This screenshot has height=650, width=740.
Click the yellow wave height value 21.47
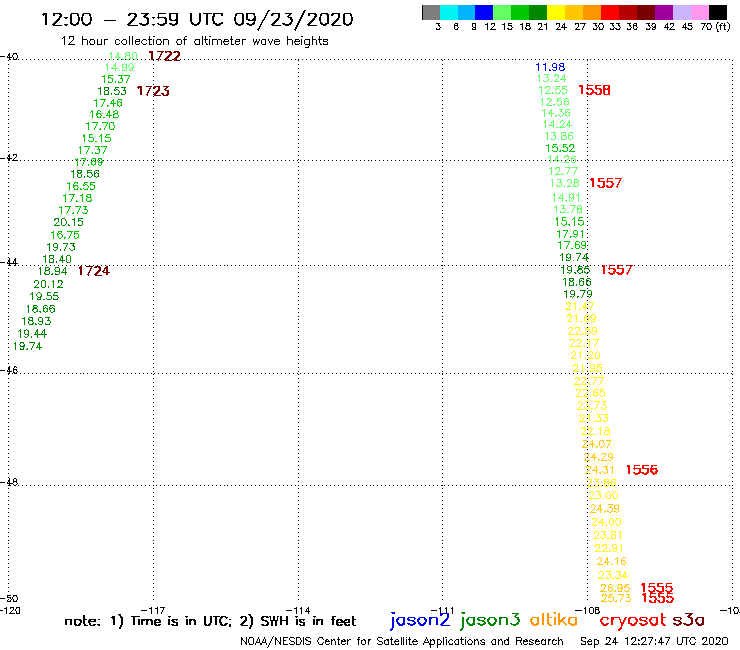580,306
